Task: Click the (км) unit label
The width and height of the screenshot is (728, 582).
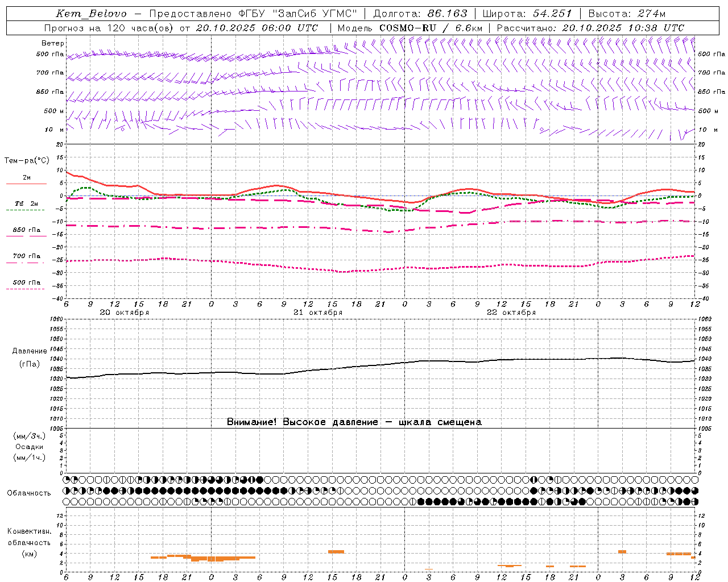Action: pos(29,554)
